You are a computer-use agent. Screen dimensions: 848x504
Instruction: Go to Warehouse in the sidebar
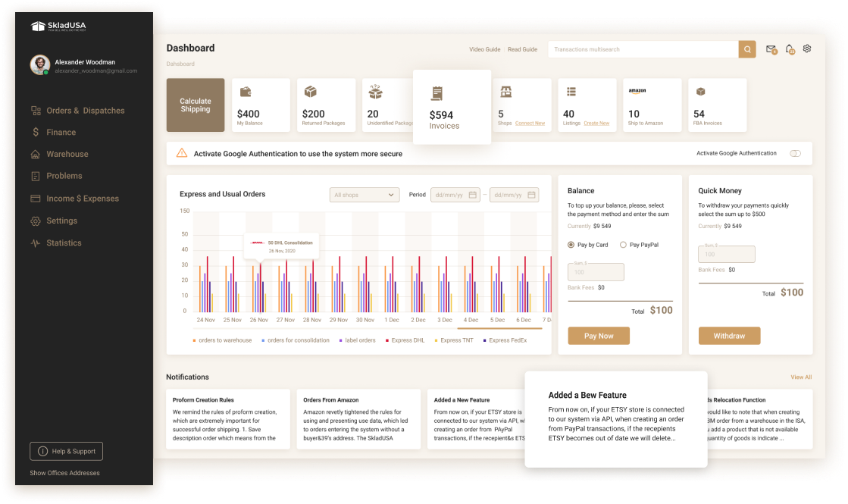point(67,154)
